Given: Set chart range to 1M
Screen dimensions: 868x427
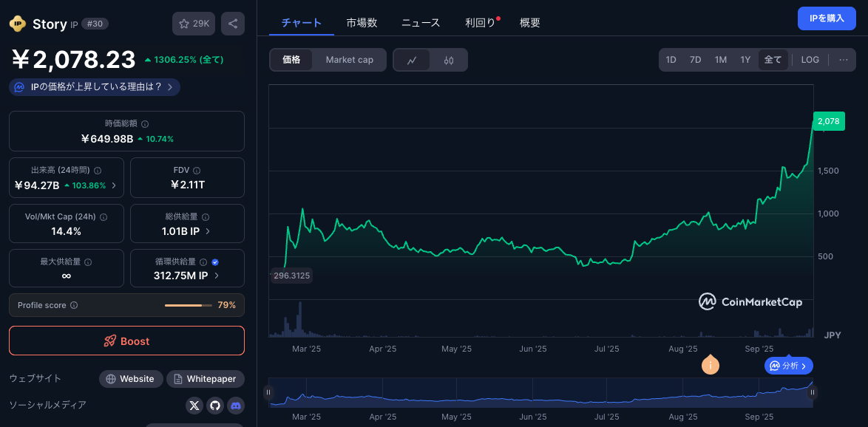Looking at the screenshot, I should click(721, 60).
